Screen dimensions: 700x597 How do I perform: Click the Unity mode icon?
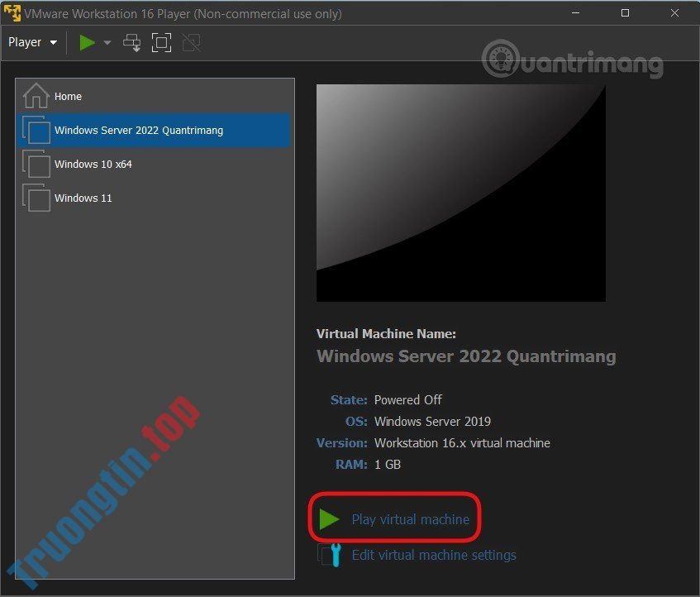point(192,42)
